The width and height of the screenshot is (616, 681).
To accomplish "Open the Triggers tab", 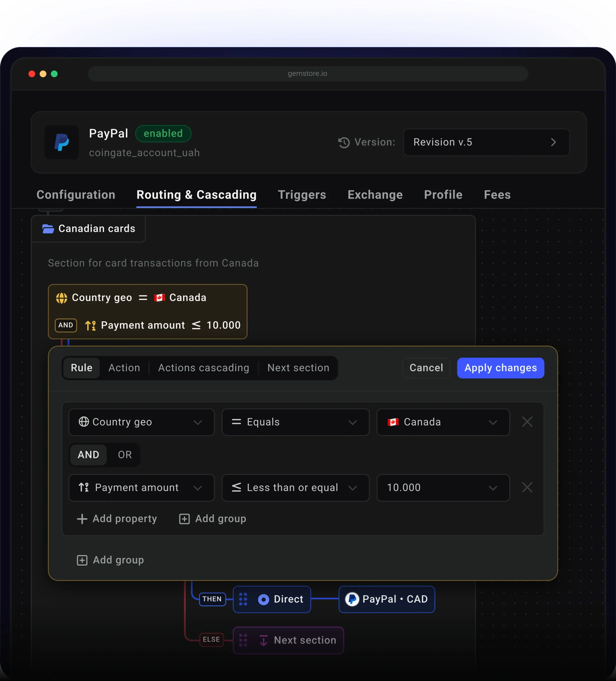I will tap(302, 195).
